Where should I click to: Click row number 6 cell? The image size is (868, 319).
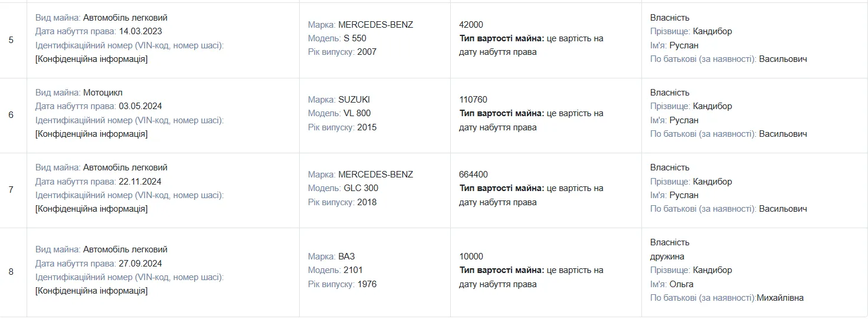tap(11, 115)
